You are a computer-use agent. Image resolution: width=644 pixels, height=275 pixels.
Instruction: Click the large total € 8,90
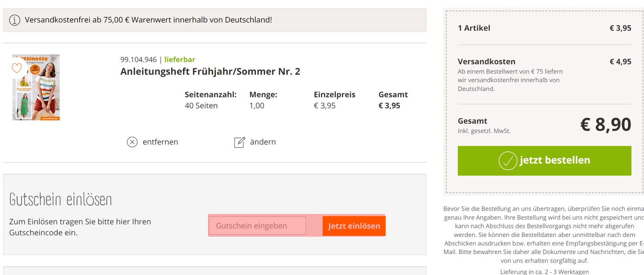click(606, 125)
